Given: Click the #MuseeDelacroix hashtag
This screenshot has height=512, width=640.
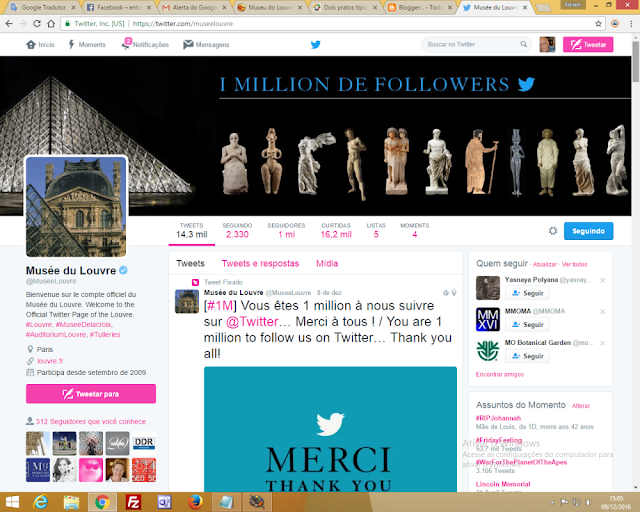Looking at the screenshot, I should point(84,325).
